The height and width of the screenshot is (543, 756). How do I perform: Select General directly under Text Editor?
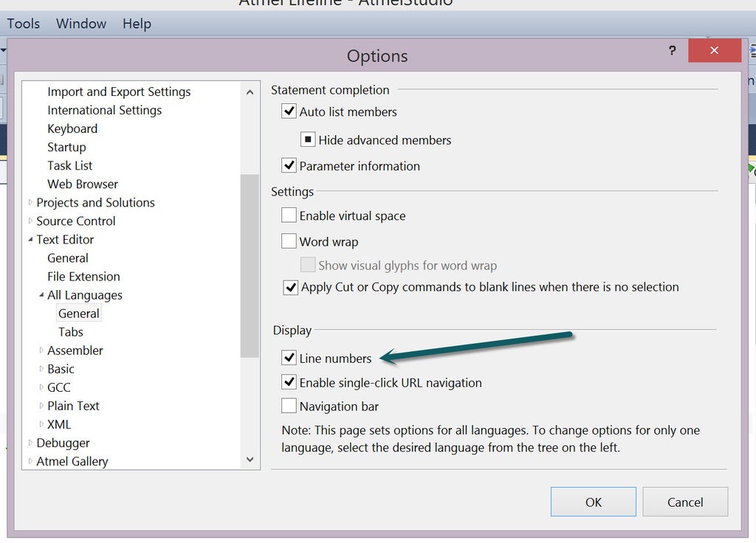click(67, 257)
